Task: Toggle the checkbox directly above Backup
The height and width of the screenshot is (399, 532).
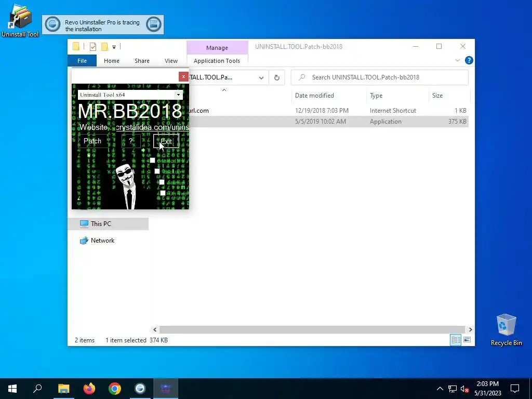Action: coord(152,161)
